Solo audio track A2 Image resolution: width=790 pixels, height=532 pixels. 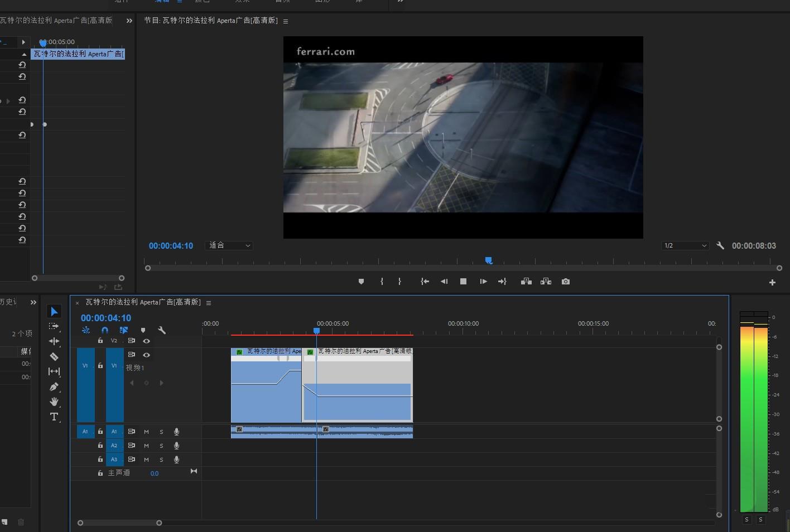click(x=161, y=446)
